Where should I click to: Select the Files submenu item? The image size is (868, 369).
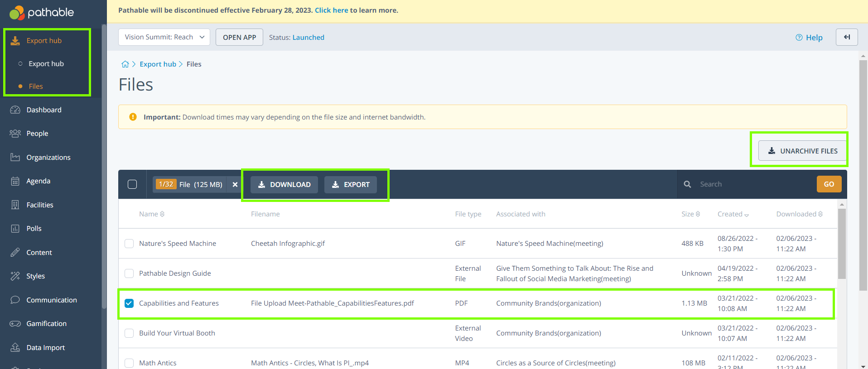36,86
